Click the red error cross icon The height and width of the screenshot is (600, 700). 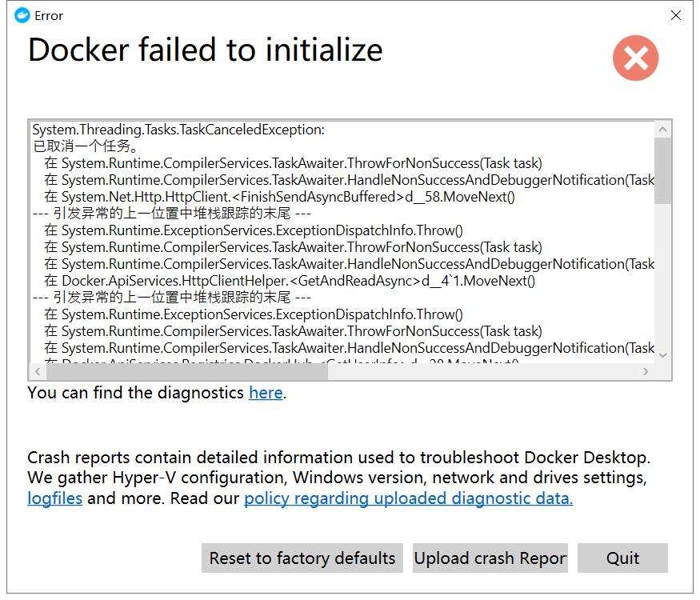click(x=635, y=58)
